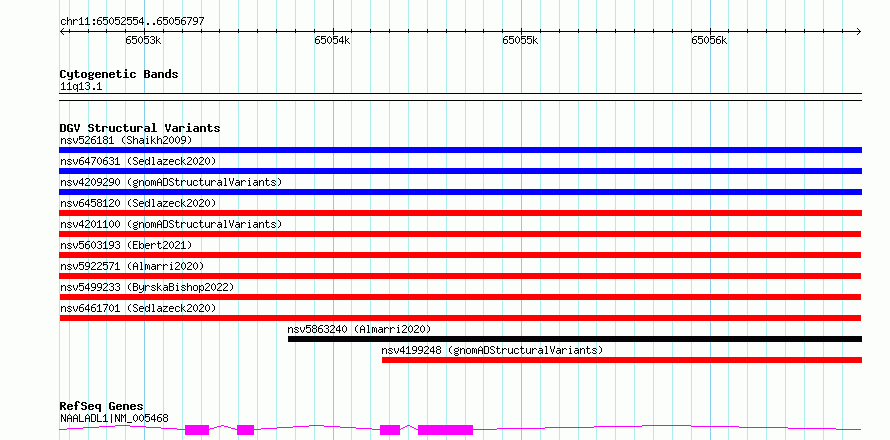Click the 65055k ruler tick label

(520, 40)
